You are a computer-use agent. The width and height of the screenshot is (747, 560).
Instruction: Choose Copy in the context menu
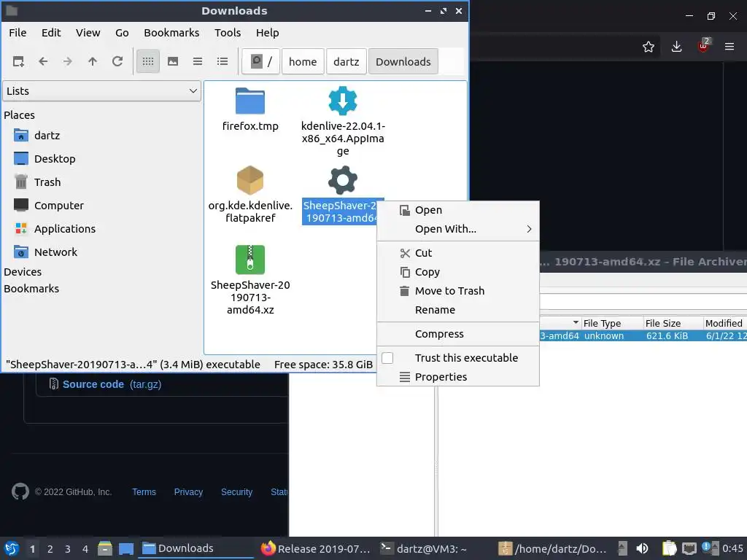pos(458,272)
